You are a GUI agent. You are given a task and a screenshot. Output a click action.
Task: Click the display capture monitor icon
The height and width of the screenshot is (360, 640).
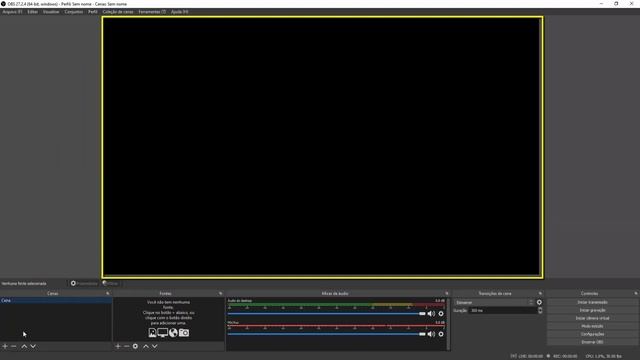pos(162,333)
